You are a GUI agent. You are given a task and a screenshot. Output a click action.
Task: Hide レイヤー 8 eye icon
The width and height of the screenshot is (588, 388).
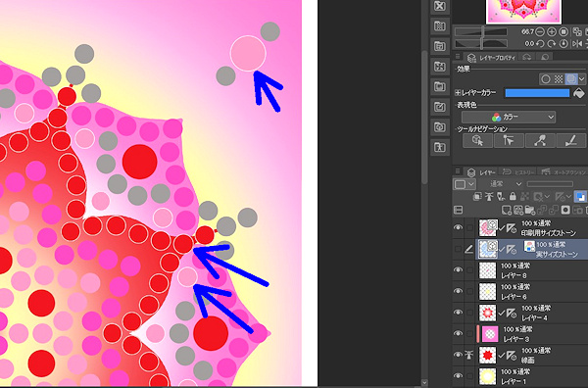coord(458,269)
